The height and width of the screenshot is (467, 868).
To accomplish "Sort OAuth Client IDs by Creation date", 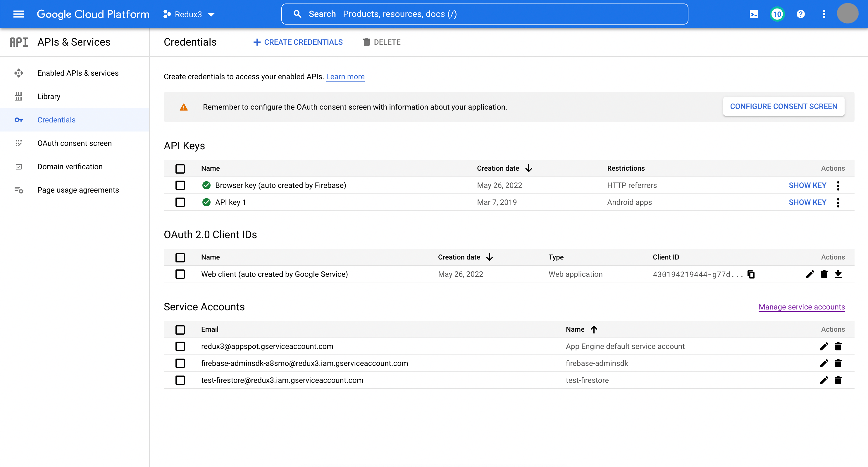I will (465, 257).
